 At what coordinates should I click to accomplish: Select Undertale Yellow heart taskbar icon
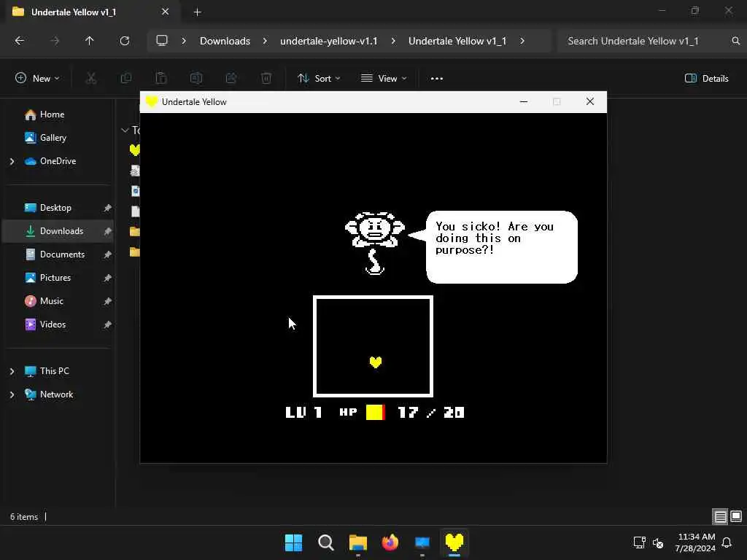tap(454, 542)
